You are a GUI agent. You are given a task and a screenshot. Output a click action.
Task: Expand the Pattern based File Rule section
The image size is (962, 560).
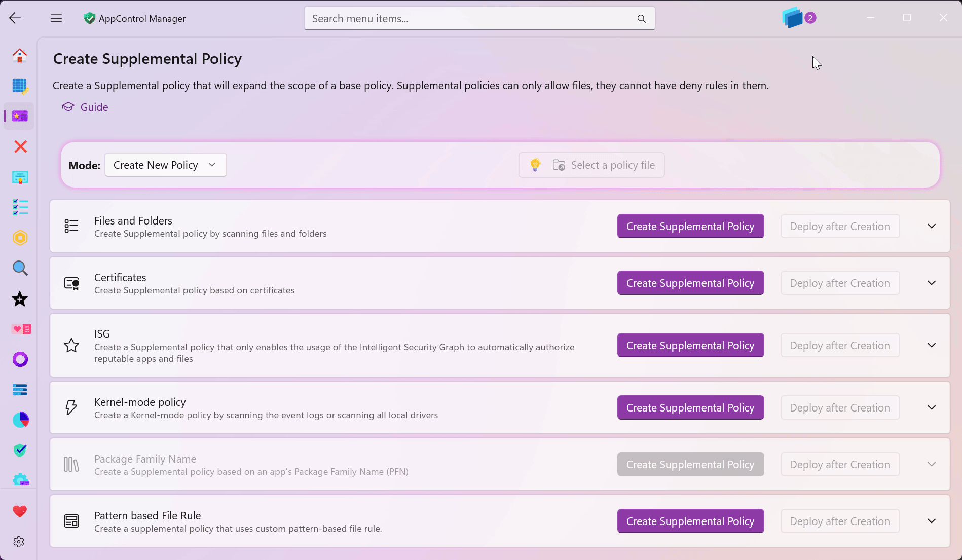coord(931,521)
